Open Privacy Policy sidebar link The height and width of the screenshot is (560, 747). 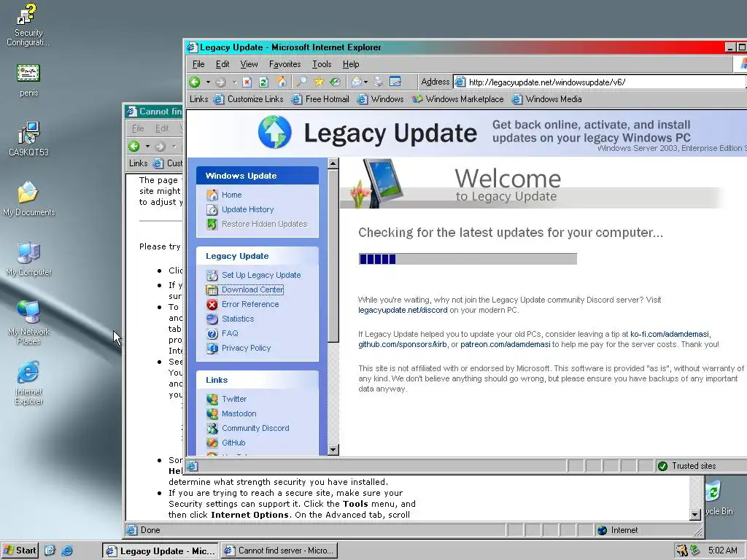(x=246, y=348)
